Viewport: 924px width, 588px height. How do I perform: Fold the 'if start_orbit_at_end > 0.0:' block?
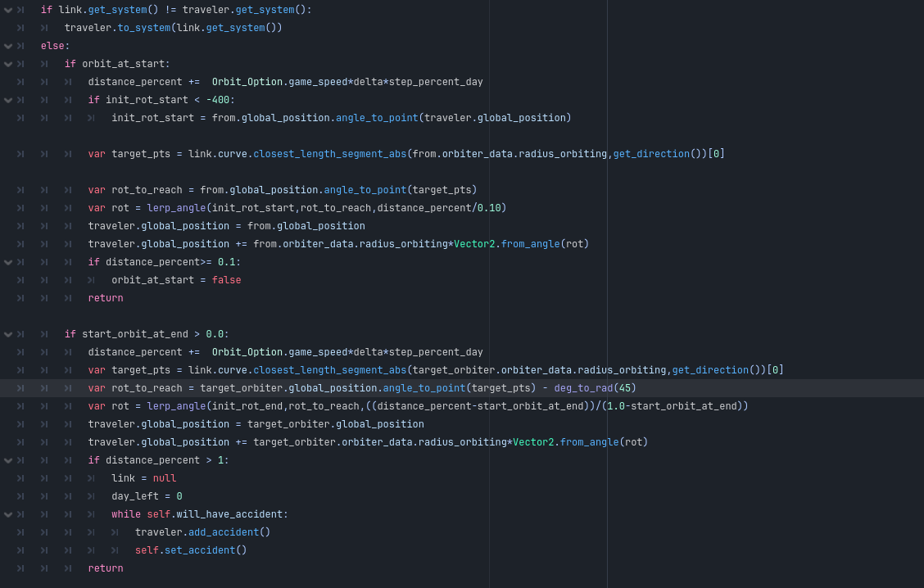(x=8, y=334)
